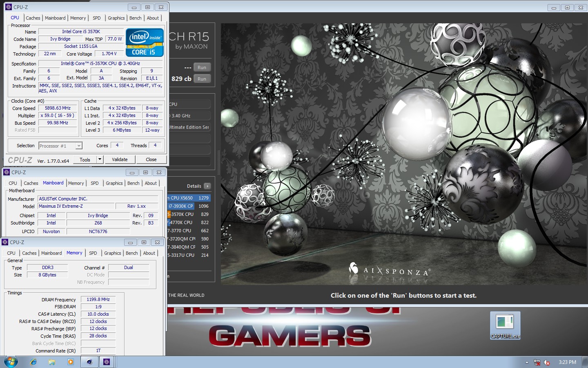This screenshot has height=368, width=588.
Task: Select CPU tab in Mainboard CPU-Z window
Action: (x=13, y=183)
